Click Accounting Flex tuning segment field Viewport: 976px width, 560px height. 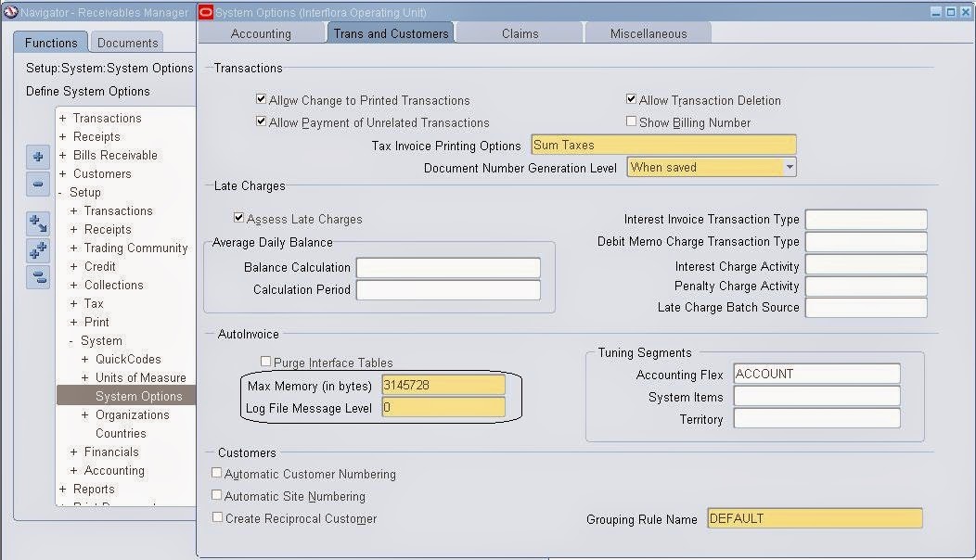click(x=816, y=374)
